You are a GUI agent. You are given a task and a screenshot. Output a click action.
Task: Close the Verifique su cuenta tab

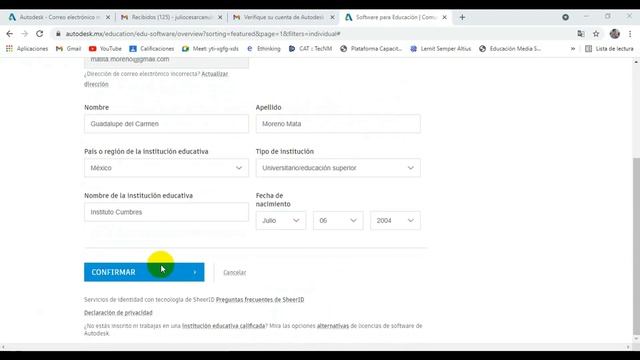pos(332,17)
